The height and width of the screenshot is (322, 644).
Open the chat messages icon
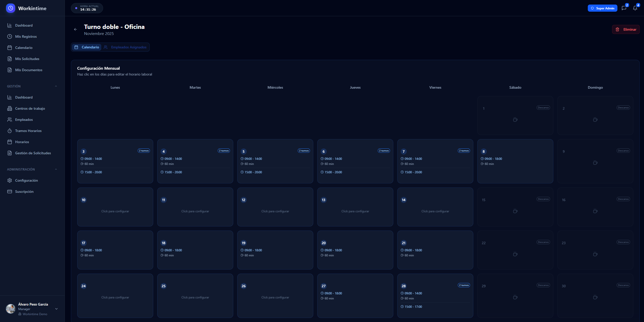coord(624,8)
